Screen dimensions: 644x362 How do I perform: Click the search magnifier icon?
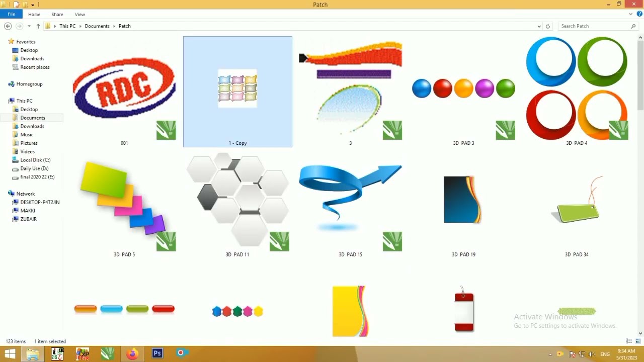pos(633,26)
